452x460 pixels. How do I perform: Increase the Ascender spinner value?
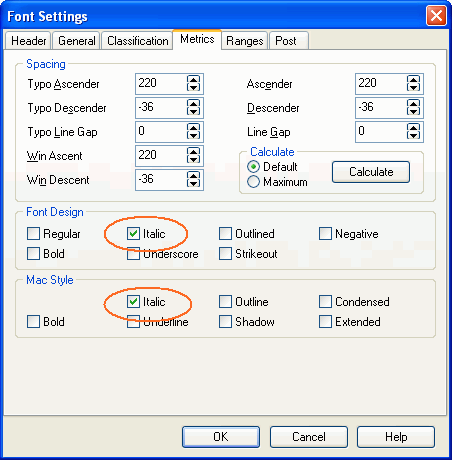[x=413, y=80]
